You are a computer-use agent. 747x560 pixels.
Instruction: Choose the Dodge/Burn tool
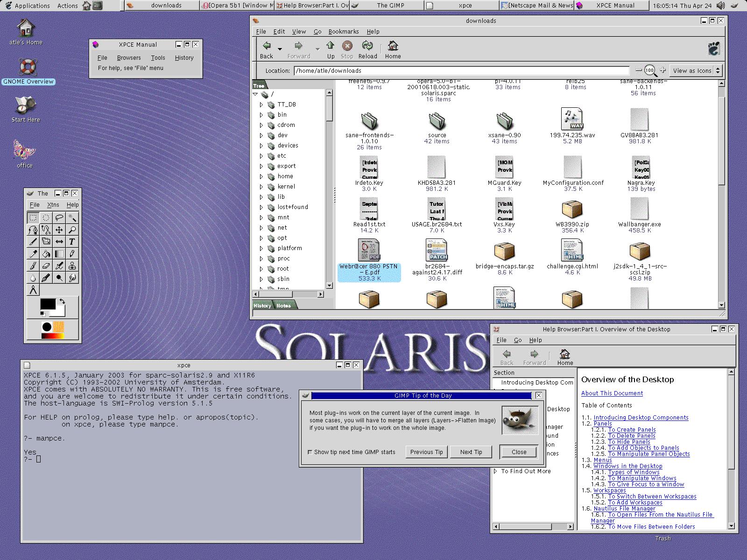pos(59,278)
